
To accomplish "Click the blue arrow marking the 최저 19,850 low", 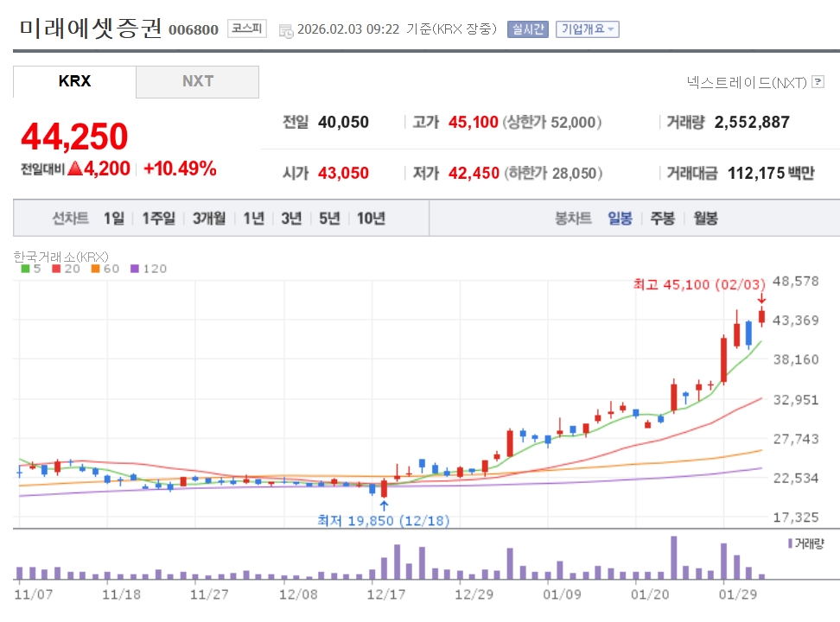I will pos(383,505).
